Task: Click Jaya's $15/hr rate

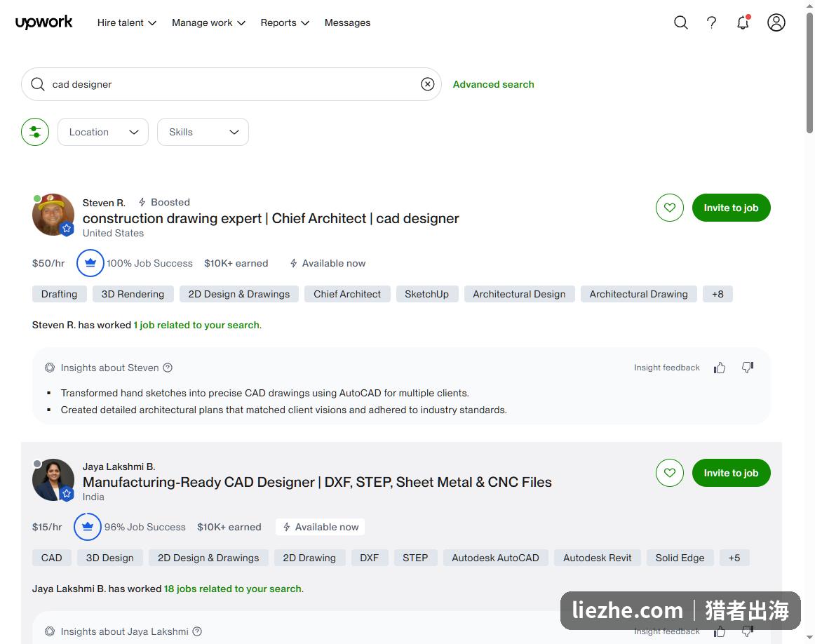Action: 47,527
